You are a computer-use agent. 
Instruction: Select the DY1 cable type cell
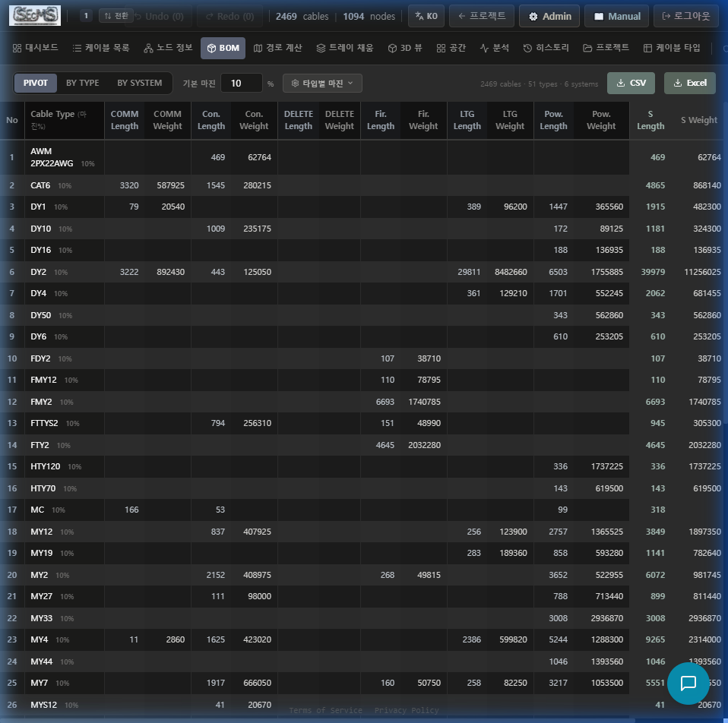click(65, 207)
